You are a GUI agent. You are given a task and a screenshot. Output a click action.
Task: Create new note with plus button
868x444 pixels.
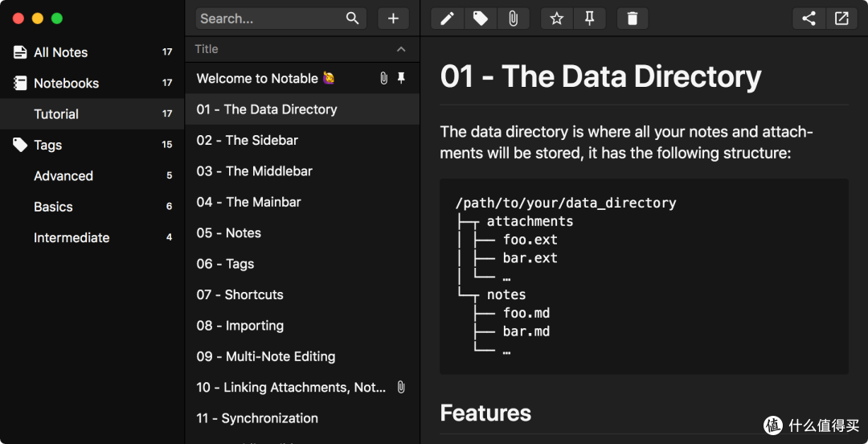tap(393, 18)
